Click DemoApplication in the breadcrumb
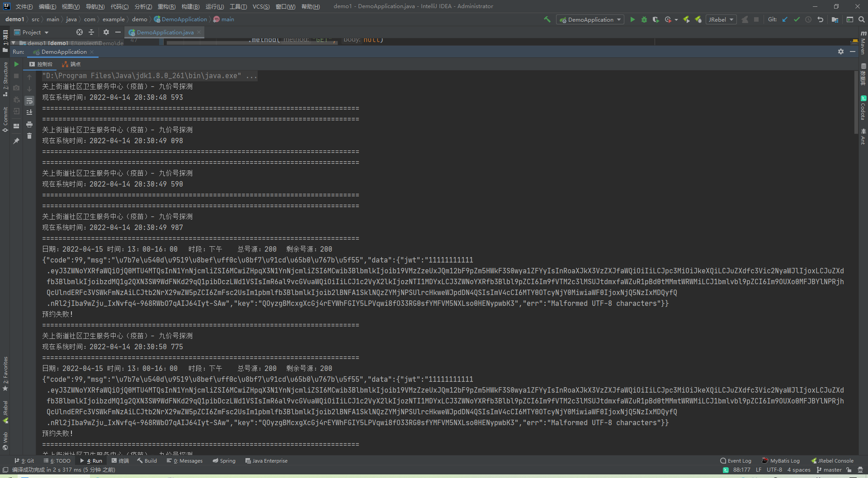Image resolution: width=868 pixels, height=478 pixels. pyautogui.click(x=180, y=19)
